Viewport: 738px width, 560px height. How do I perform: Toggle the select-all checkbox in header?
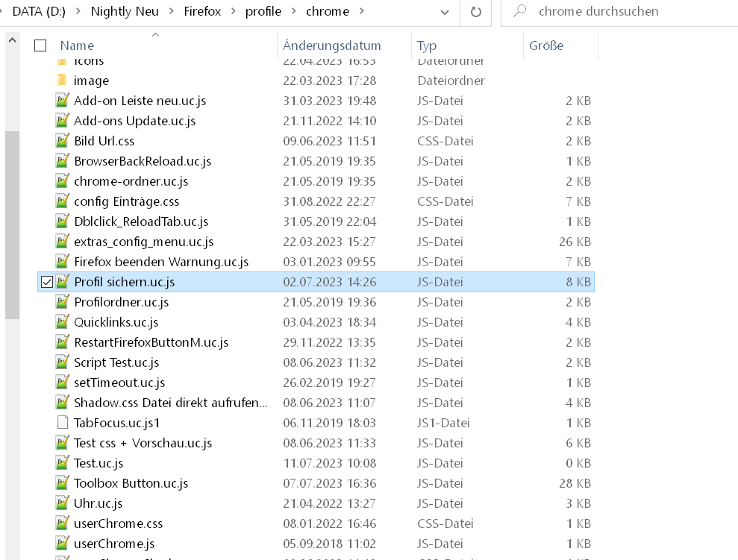point(40,45)
